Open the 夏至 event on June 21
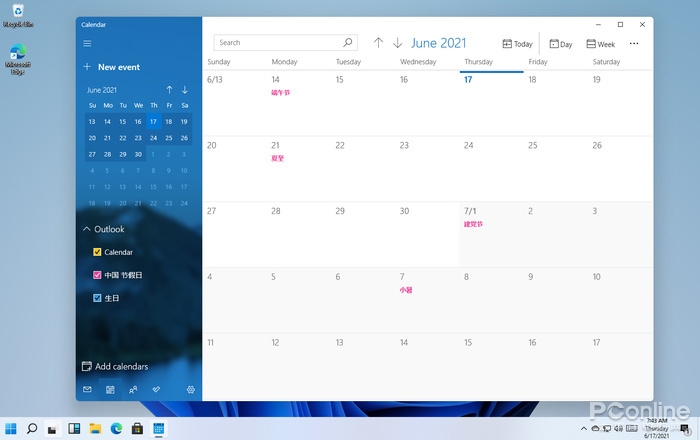Image resolution: width=700 pixels, height=440 pixels. (277, 158)
